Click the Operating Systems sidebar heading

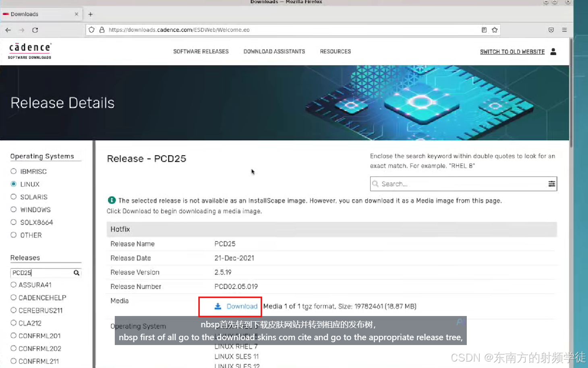click(42, 156)
